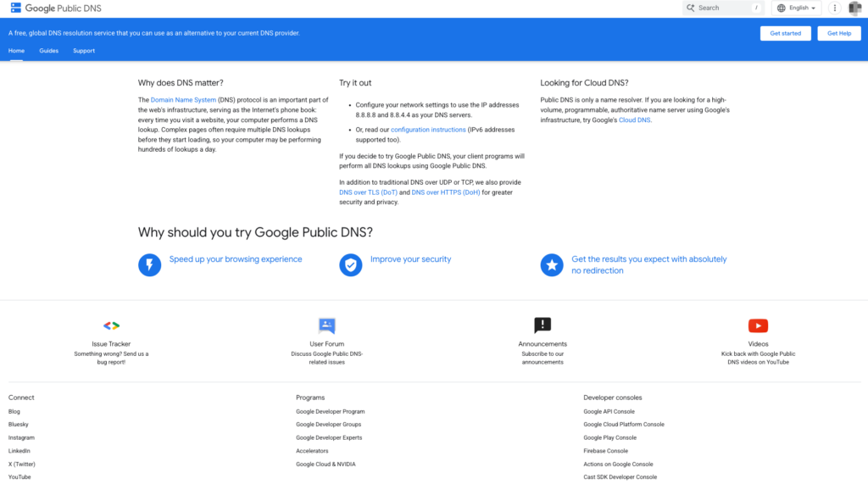868x484 pixels.
Task: Open the Bluesky footer link
Action: pos(19,424)
